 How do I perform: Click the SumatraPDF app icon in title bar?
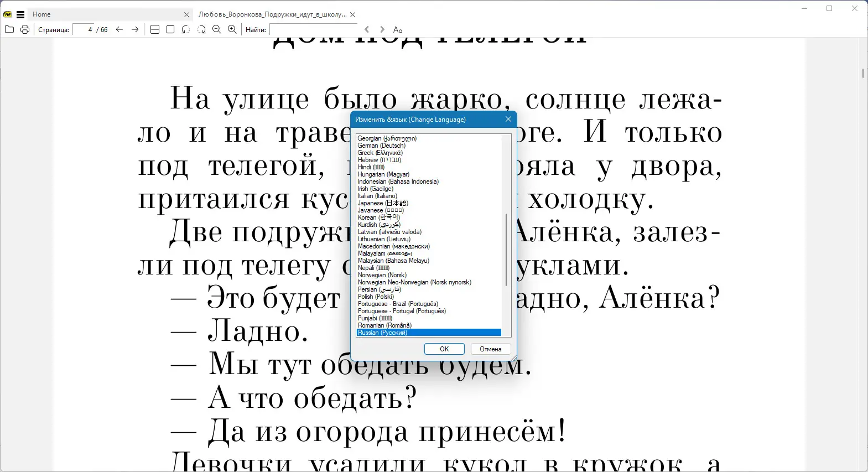click(8, 14)
